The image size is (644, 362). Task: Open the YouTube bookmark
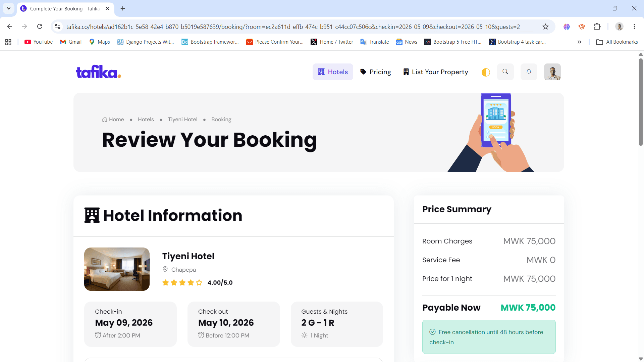click(x=39, y=42)
